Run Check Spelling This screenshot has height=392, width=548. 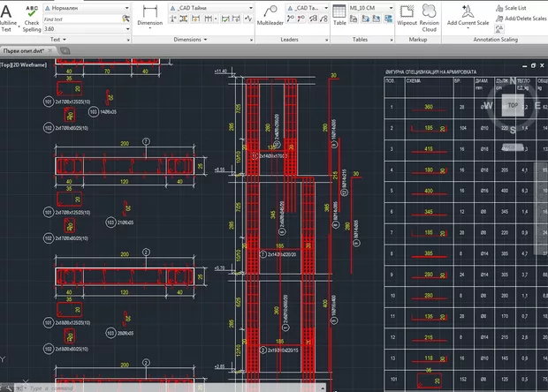point(32,18)
